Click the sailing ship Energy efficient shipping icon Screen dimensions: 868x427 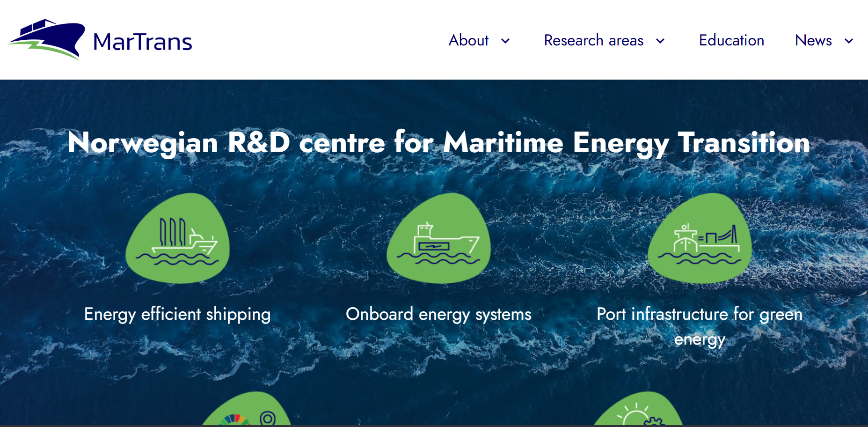click(x=178, y=239)
